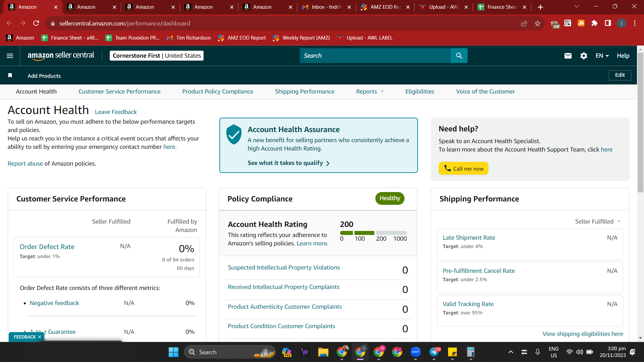
Task: Click the site lock icon in address bar
Action: 52,23
